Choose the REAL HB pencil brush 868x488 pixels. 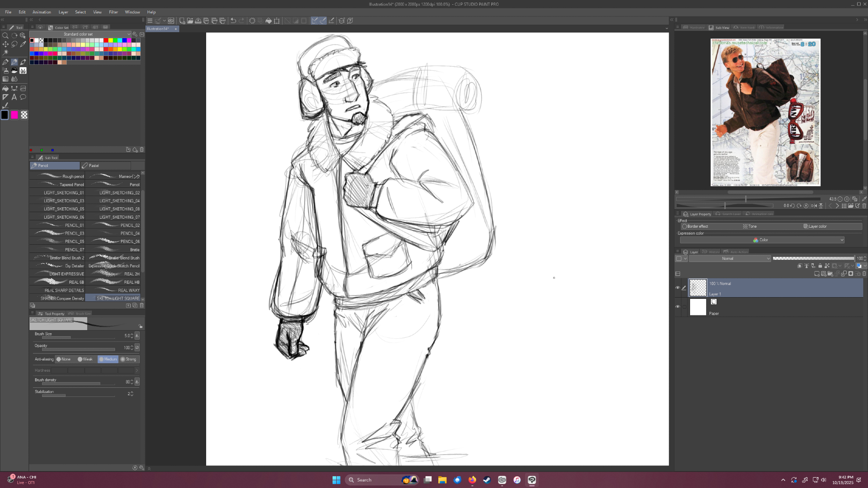tap(113, 282)
